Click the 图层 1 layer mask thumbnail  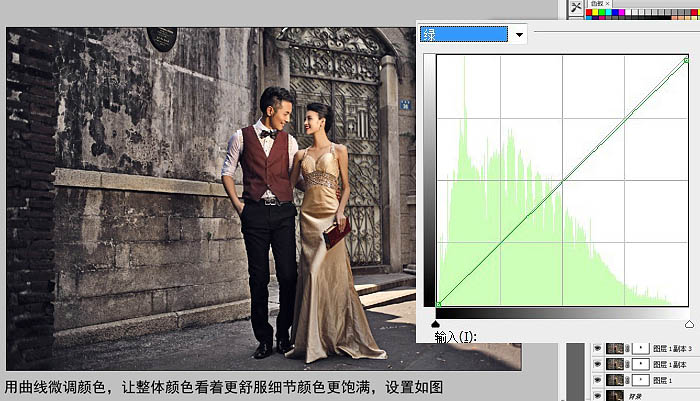pos(638,380)
